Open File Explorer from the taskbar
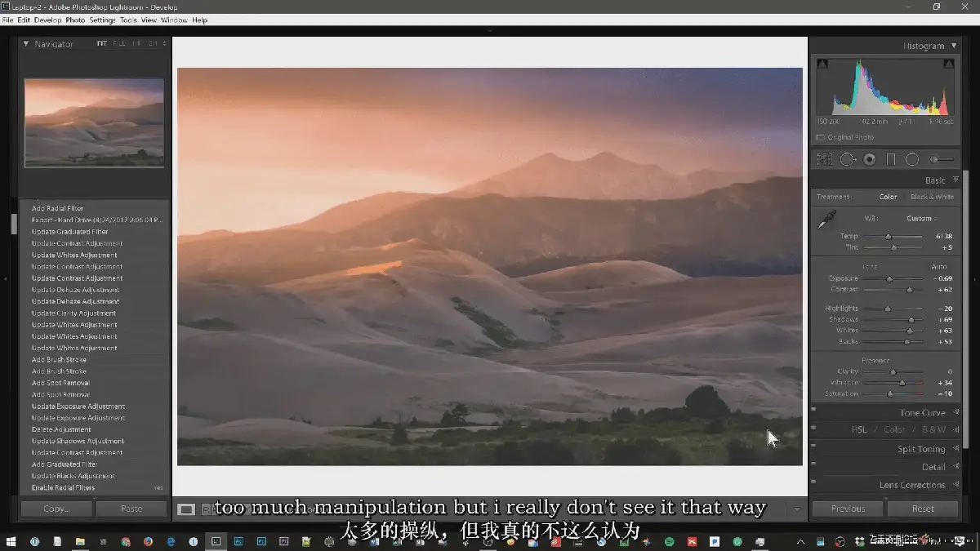 80,540
